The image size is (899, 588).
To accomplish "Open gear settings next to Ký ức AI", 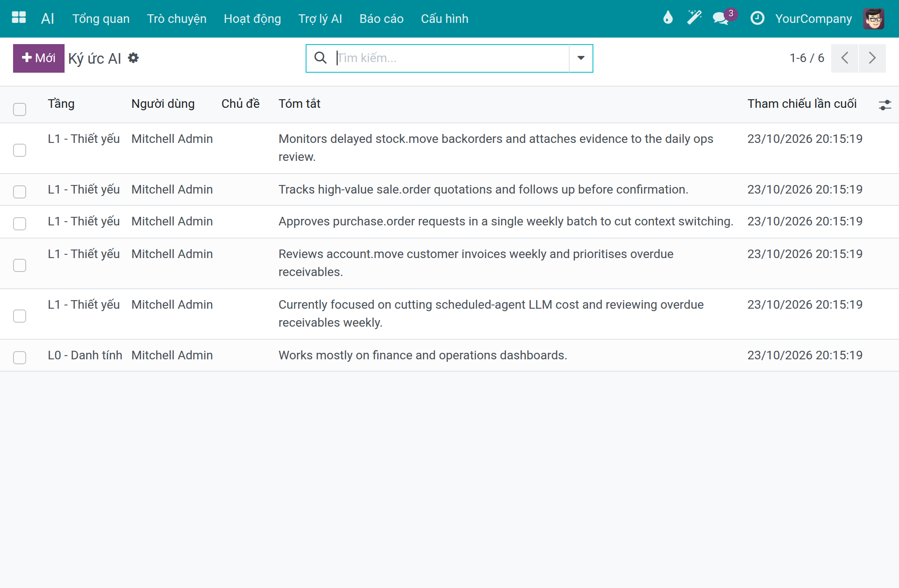I will [133, 58].
